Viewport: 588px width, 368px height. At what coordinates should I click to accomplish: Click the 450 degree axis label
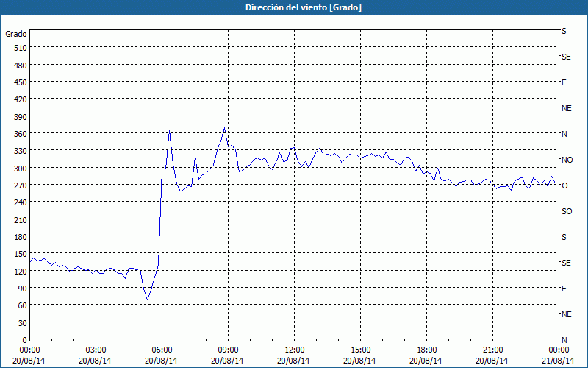click(x=21, y=82)
